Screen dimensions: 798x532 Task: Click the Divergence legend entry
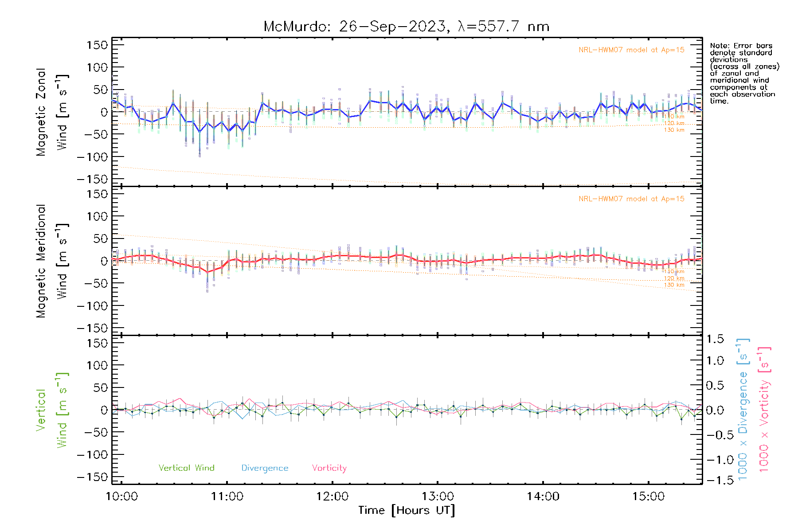pyautogui.click(x=265, y=468)
